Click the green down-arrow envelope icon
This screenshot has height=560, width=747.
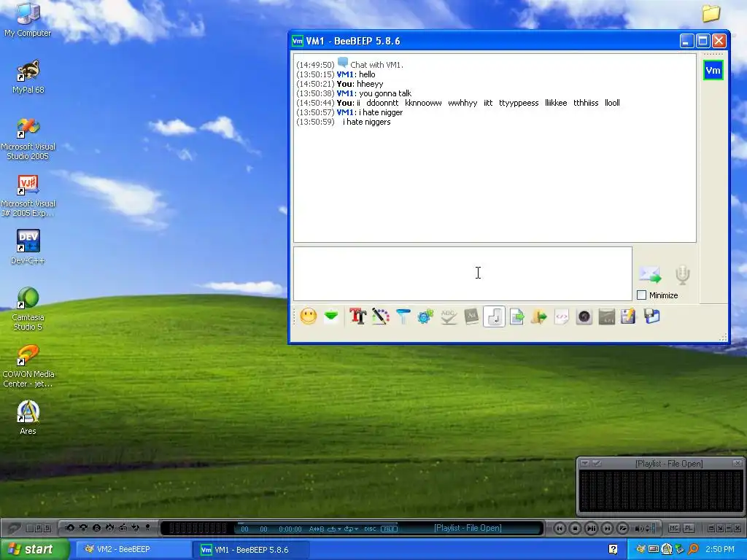pyautogui.click(x=332, y=316)
